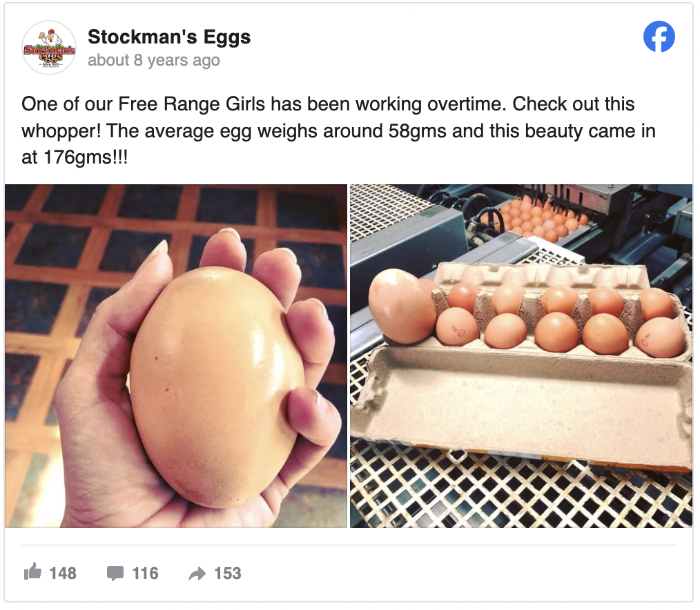
Task: Click the 153 shares count
Action: click(x=227, y=573)
